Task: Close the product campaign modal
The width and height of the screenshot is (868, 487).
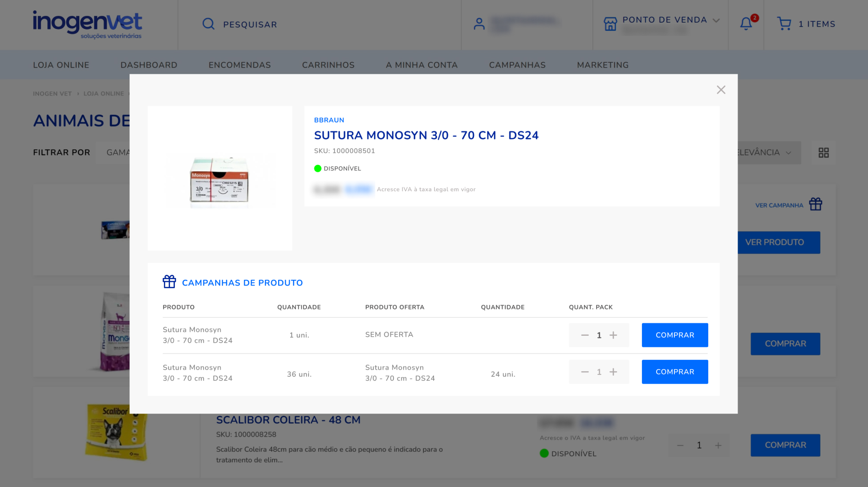Action: pos(721,90)
